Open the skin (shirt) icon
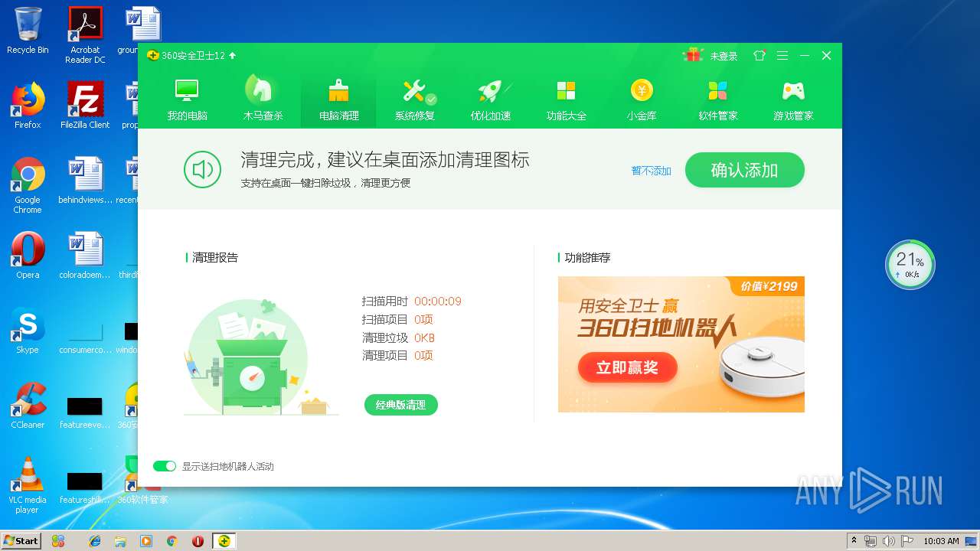The image size is (980, 551). 759,56
